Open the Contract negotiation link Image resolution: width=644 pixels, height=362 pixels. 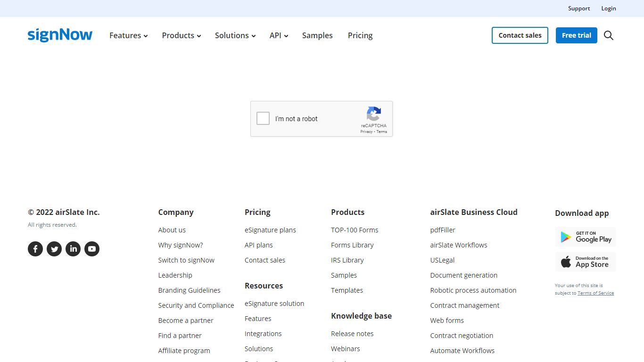click(x=462, y=336)
